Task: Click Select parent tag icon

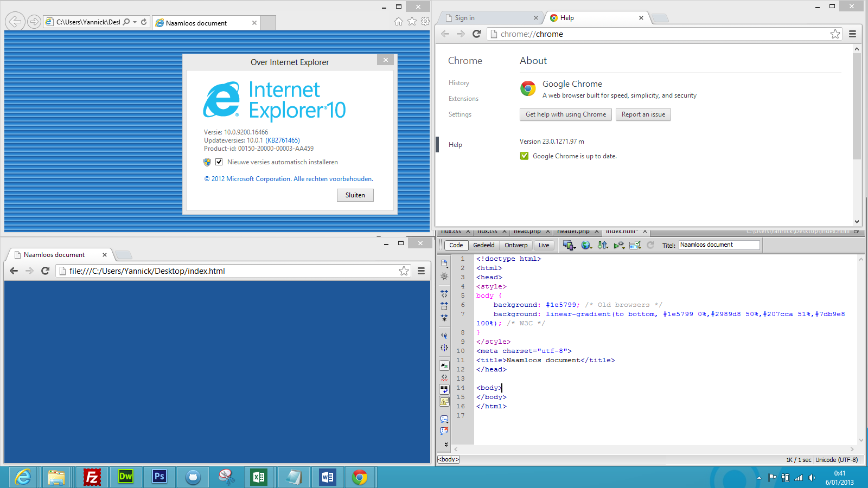Action: coord(444,336)
